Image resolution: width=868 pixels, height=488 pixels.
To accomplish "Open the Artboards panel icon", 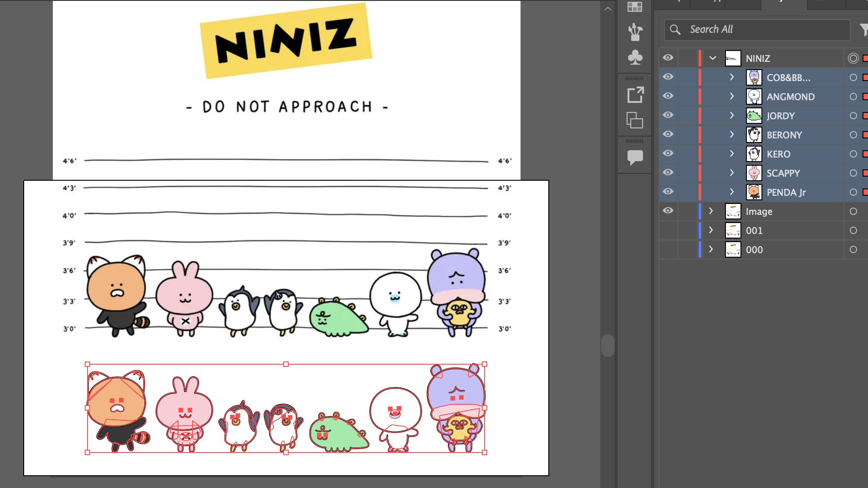I will pos(635,120).
